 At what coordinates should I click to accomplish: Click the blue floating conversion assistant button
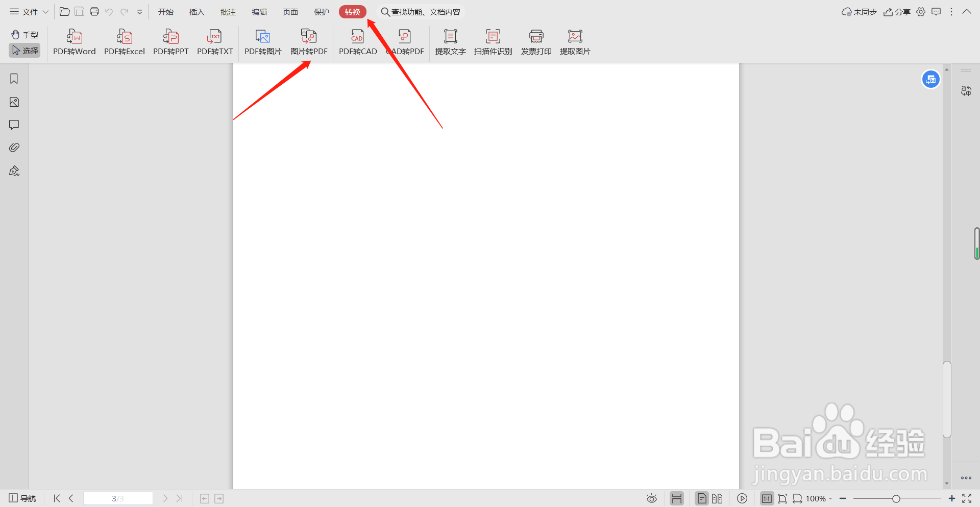(x=931, y=79)
